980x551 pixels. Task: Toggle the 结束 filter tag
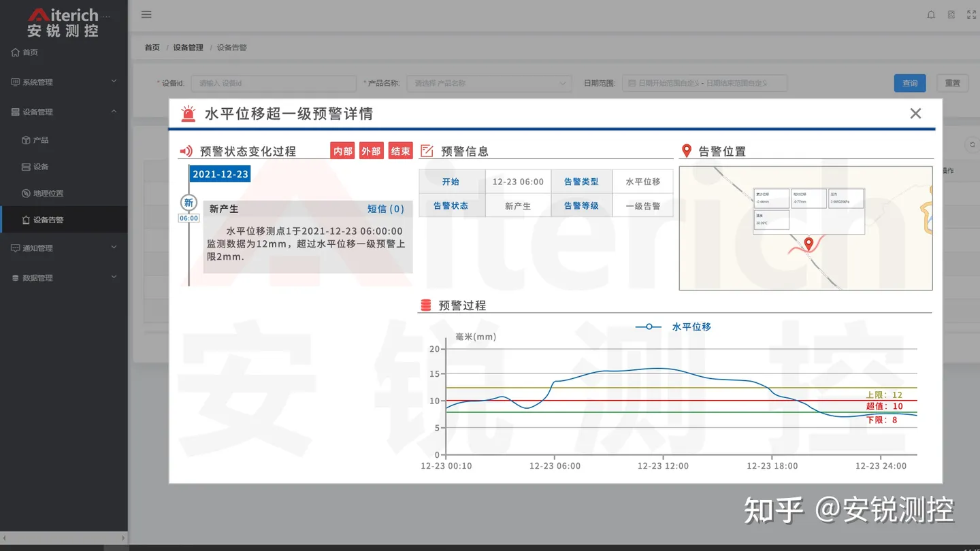(x=400, y=151)
